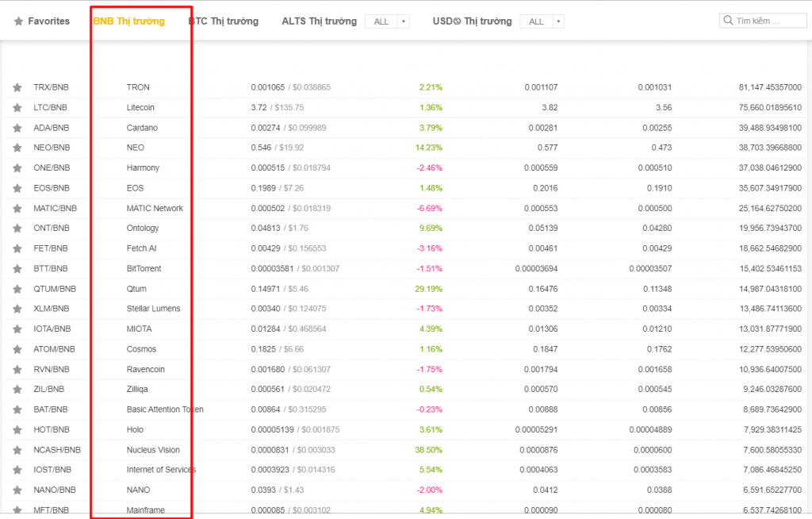Open the QTUM/BNB pair
Image resolution: width=812 pixels, height=519 pixels.
tap(55, 289)
